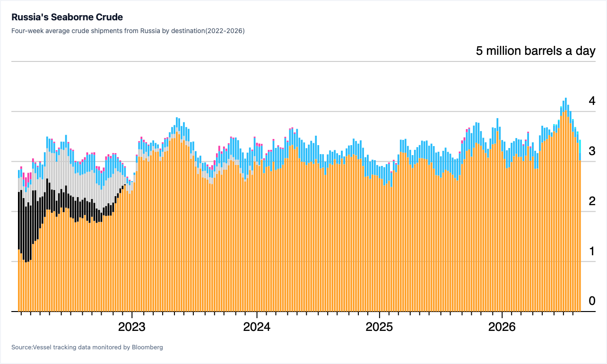Click the "5 million barrels a day" axis label

(x=536, y=51)
